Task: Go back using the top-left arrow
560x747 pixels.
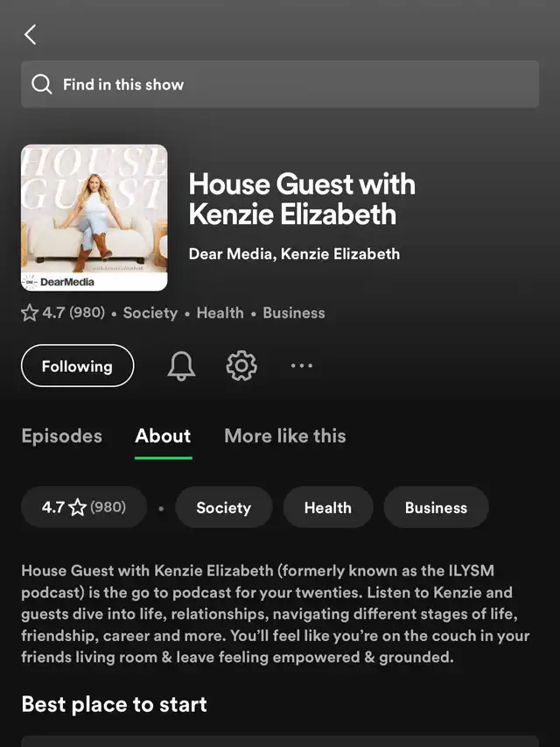Action: (31, 35)
